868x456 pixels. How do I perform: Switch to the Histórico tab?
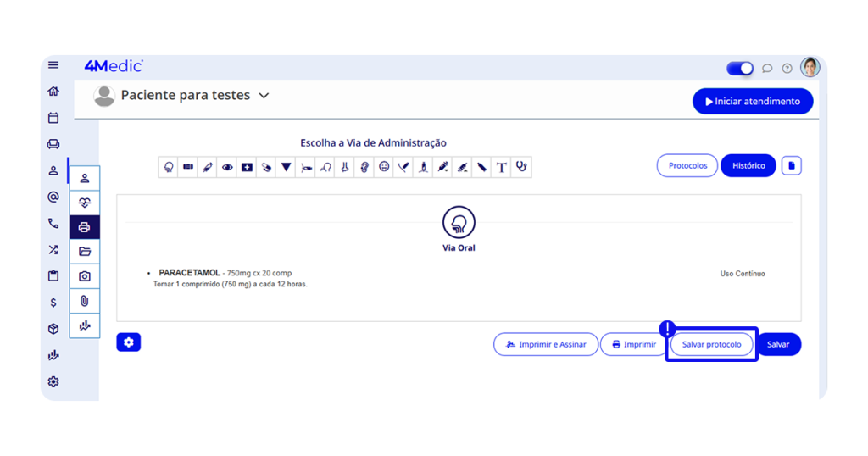[748, 166]
